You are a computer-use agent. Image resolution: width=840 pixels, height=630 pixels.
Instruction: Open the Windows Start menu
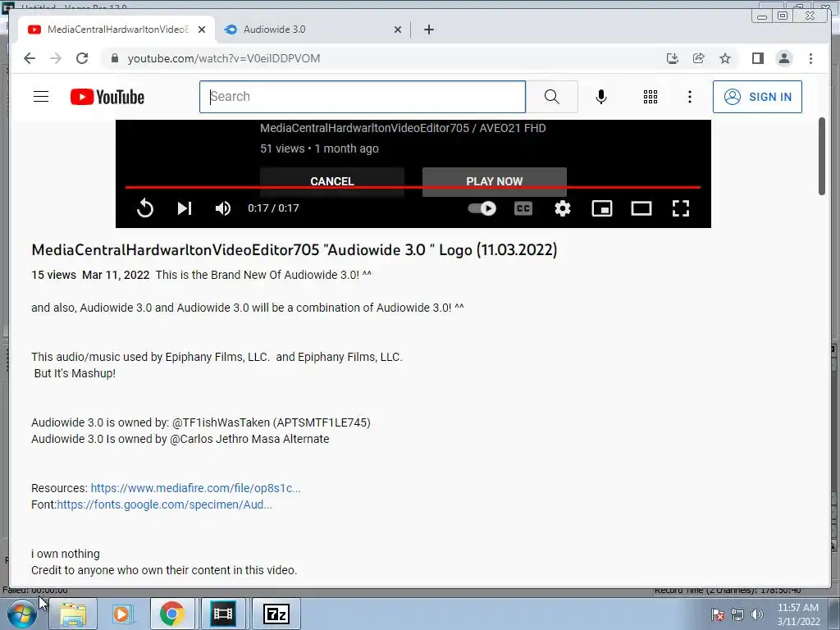22,614
